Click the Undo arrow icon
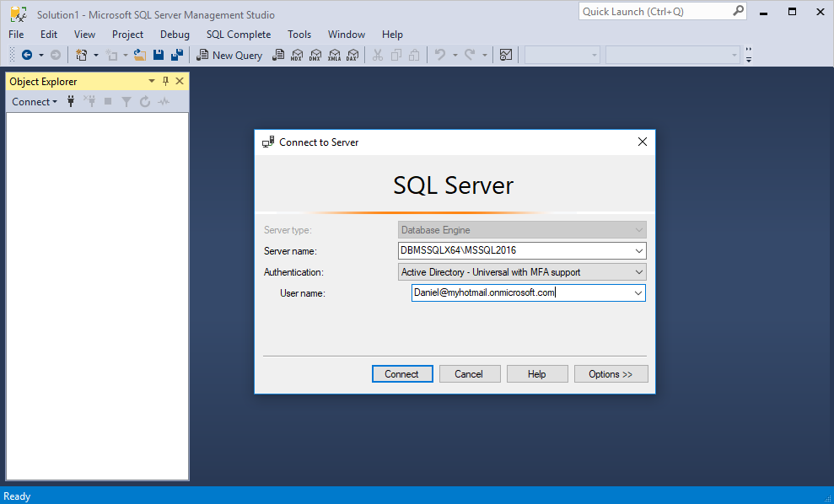 pyautogui.click(x=440, y=55)
